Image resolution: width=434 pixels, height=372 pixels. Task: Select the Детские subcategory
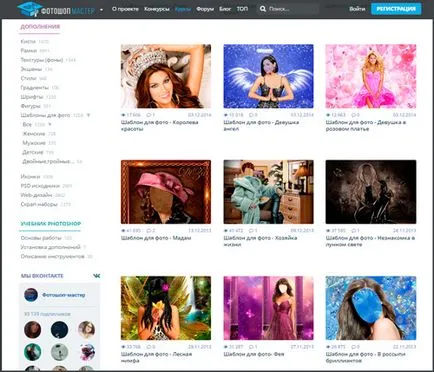pos(33,152)
